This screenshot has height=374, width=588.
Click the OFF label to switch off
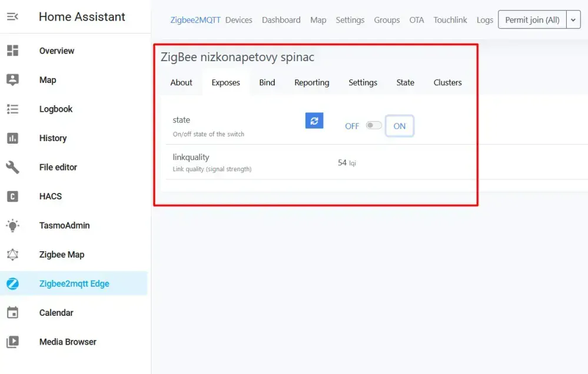pyautogui.click(x=352, y=126)
